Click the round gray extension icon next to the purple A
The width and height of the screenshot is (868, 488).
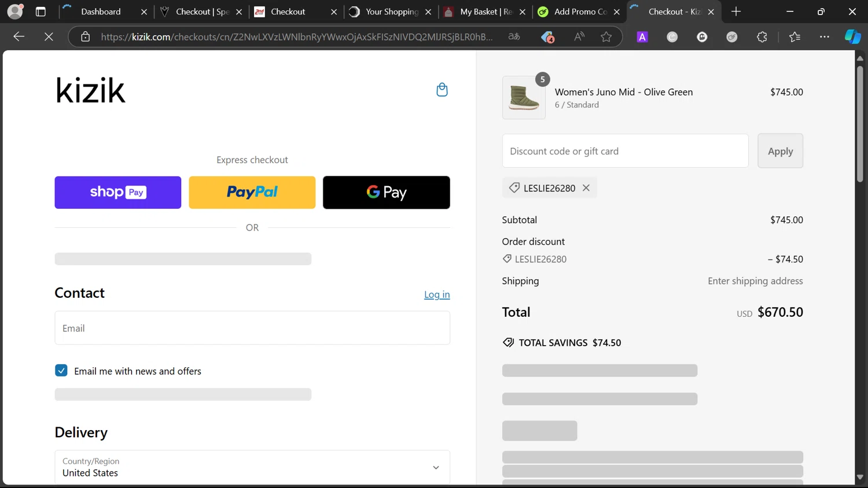pyautogui.click(x=672, y=36)
